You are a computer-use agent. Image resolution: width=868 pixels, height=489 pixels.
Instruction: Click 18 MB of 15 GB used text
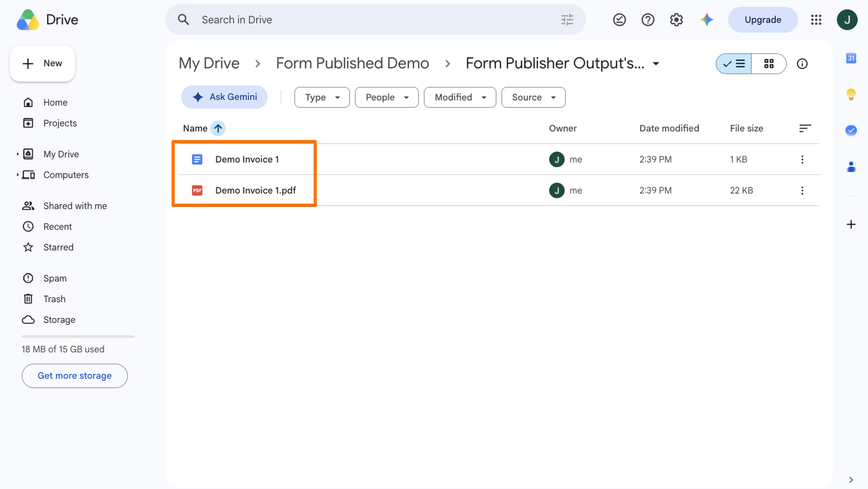click(x=63, y=349)
